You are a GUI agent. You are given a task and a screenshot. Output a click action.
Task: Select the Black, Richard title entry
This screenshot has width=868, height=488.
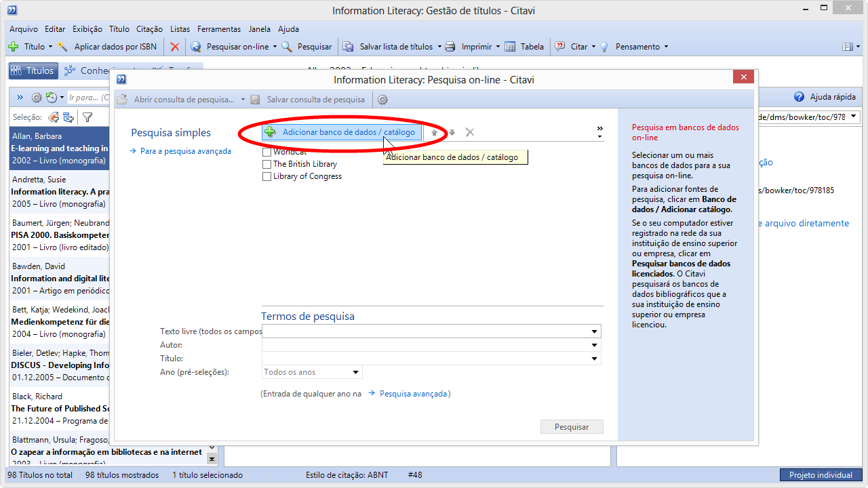point(60,409)
